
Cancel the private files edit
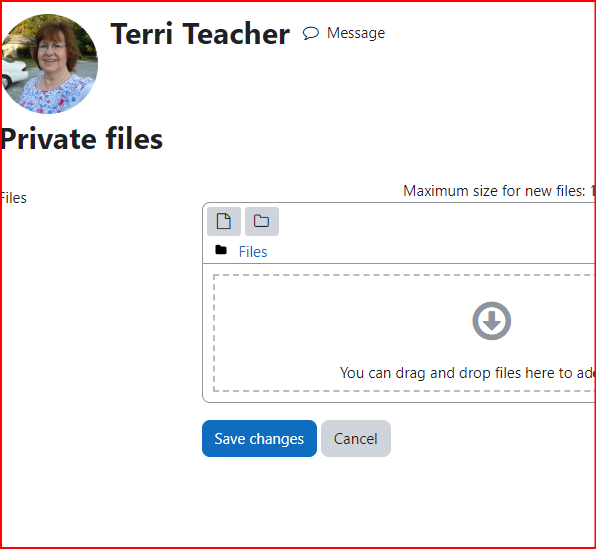pos(356,438)
